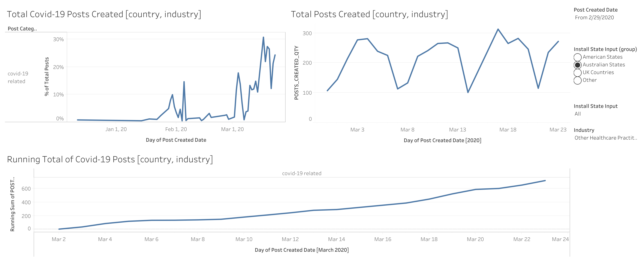Choose the UK Countries radio button
644x262 pixels.
577,73
